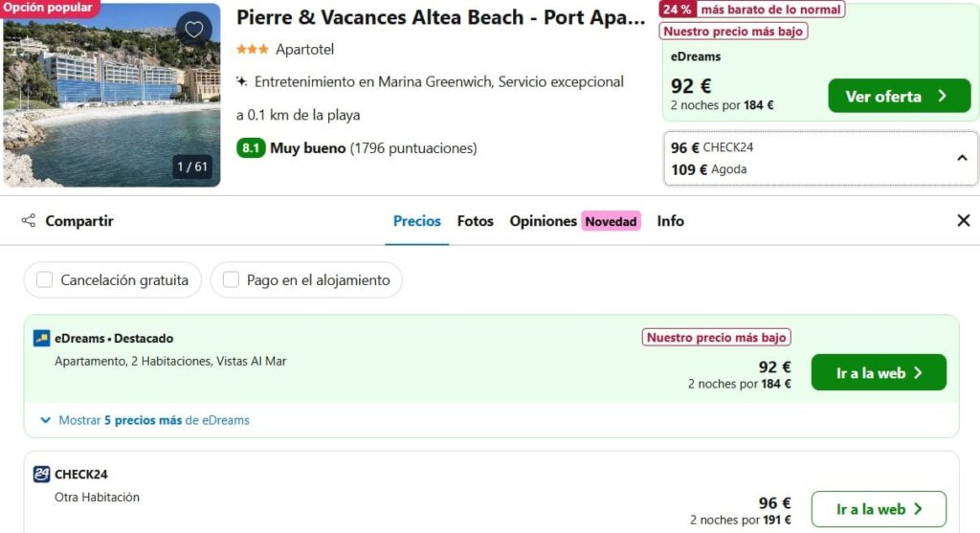
Task: Tick the Pago en el alojamiento checkbox
Action: click(231, 279)
